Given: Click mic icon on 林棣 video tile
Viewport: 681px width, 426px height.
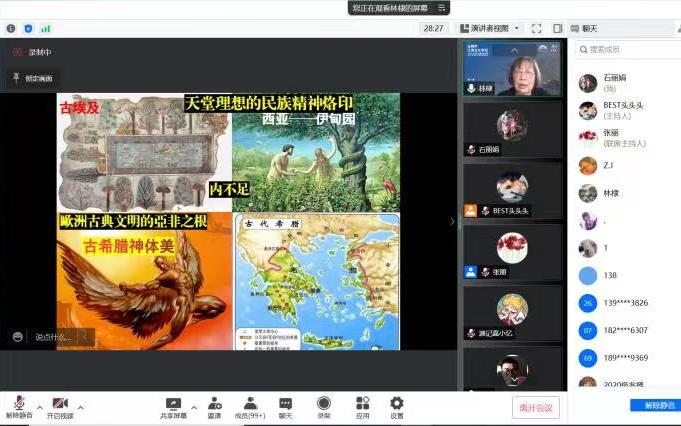Looking at the screenshot, I should pyautogui.click(x=471, y=88).
